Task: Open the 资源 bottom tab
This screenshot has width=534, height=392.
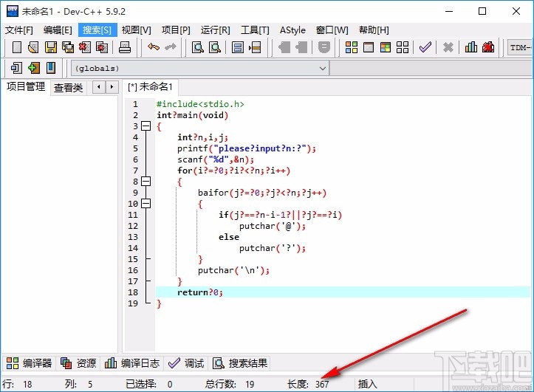Action: pyautogui.click(x=78, y=363)
